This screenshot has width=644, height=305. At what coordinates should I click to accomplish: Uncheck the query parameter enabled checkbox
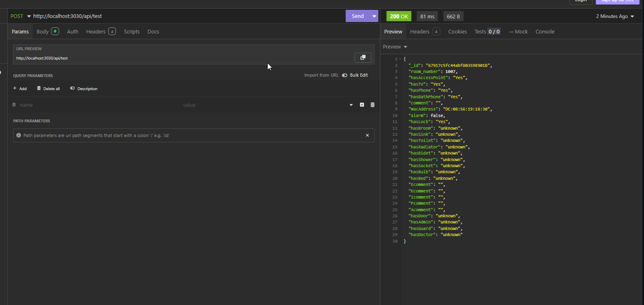click(x=362, y=105)
